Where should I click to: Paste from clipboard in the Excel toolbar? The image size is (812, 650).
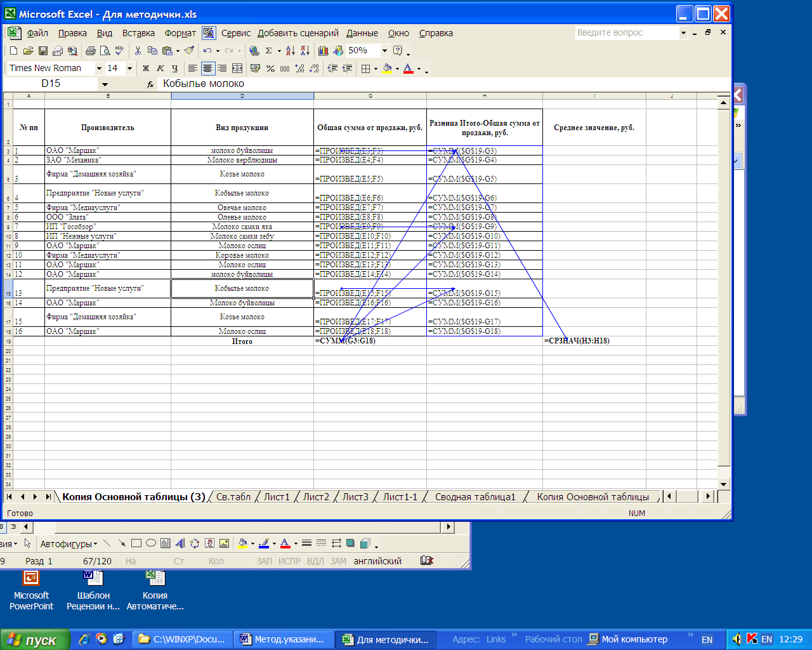(x=167, y=51)
